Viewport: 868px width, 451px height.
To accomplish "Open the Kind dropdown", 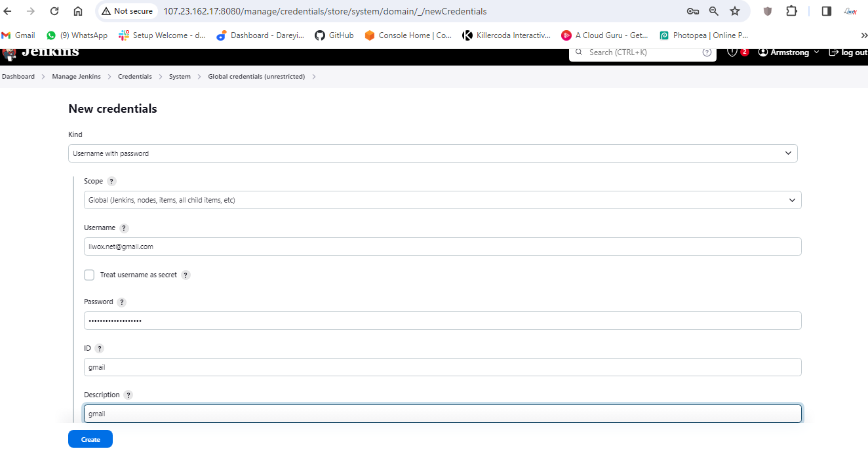I will point(433,153).
